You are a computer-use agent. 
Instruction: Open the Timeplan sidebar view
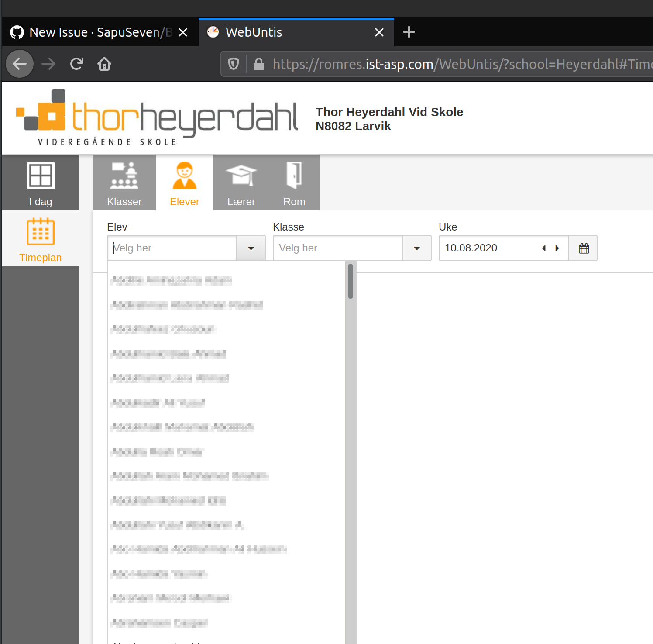click(40, 239)
